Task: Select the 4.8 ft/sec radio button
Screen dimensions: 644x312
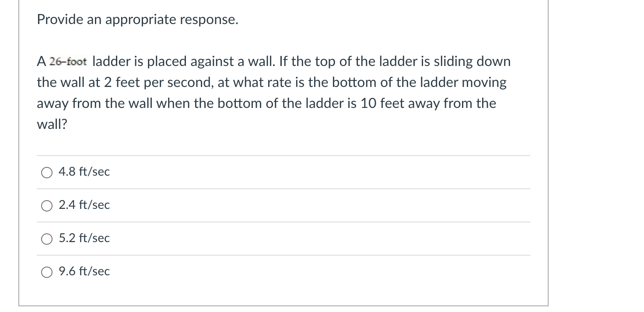Action: [47, 172]
